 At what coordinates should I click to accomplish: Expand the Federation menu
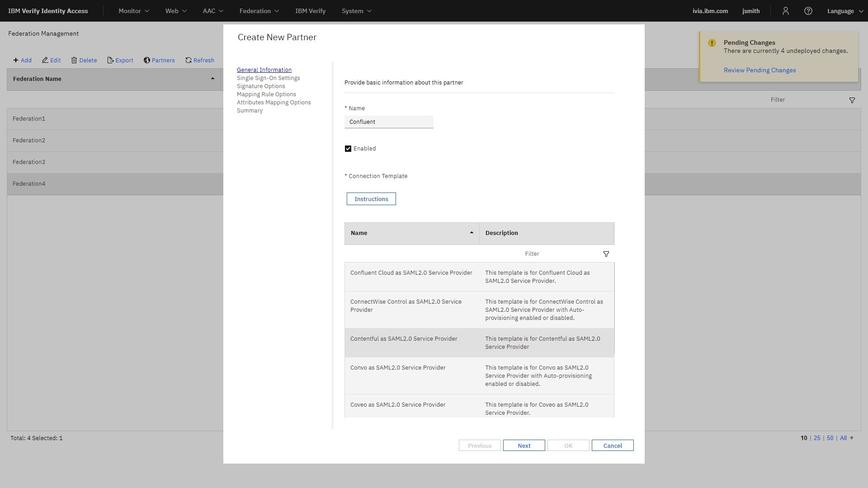[259, 11]
